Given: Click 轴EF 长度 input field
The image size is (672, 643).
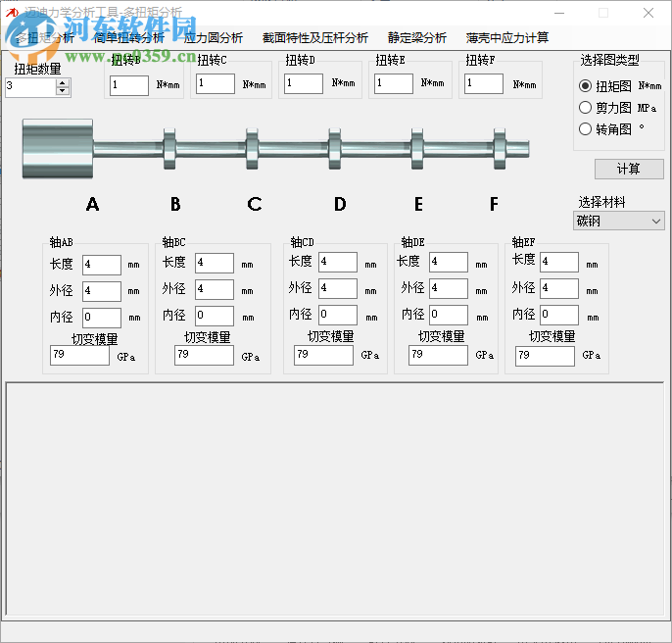Looking at the screenshot, I should (x=558, y=262).
